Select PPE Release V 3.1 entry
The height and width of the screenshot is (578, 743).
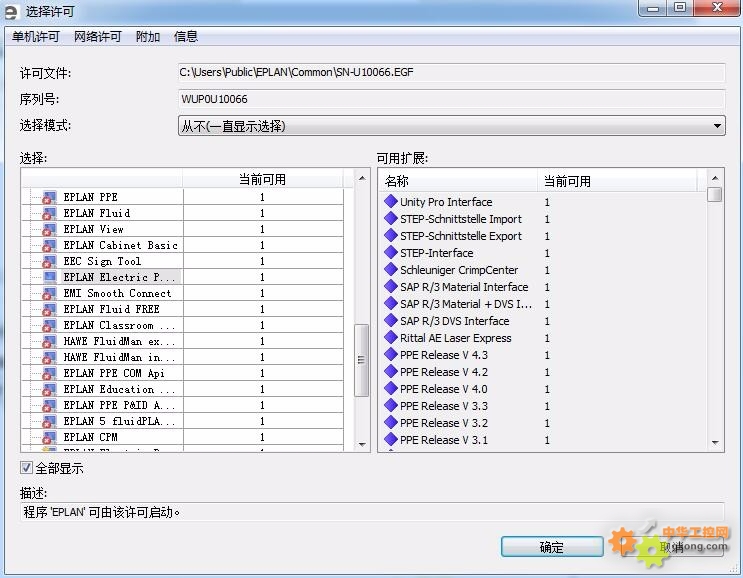[x=444, y=440]
